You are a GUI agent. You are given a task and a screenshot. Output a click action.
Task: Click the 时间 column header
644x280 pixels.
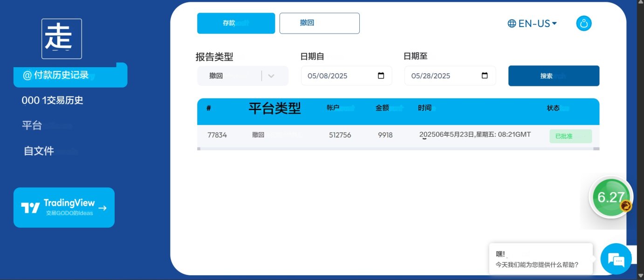click(x=425, y=108)
